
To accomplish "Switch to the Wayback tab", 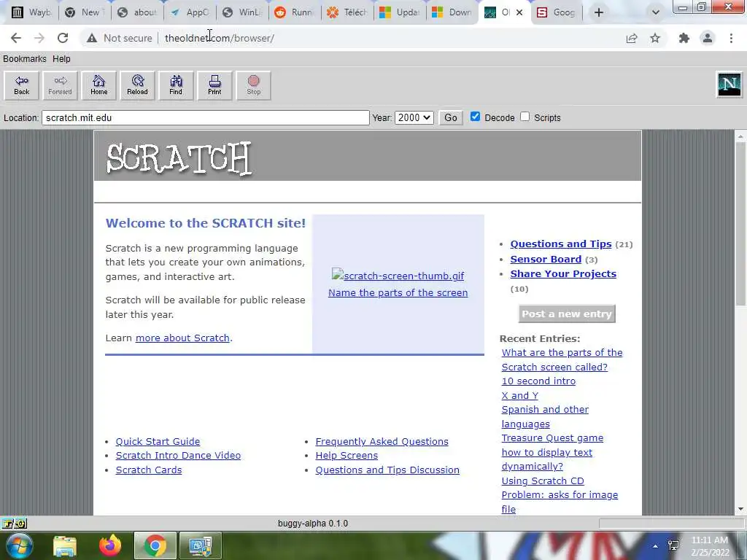I will [x=31, y=12].
